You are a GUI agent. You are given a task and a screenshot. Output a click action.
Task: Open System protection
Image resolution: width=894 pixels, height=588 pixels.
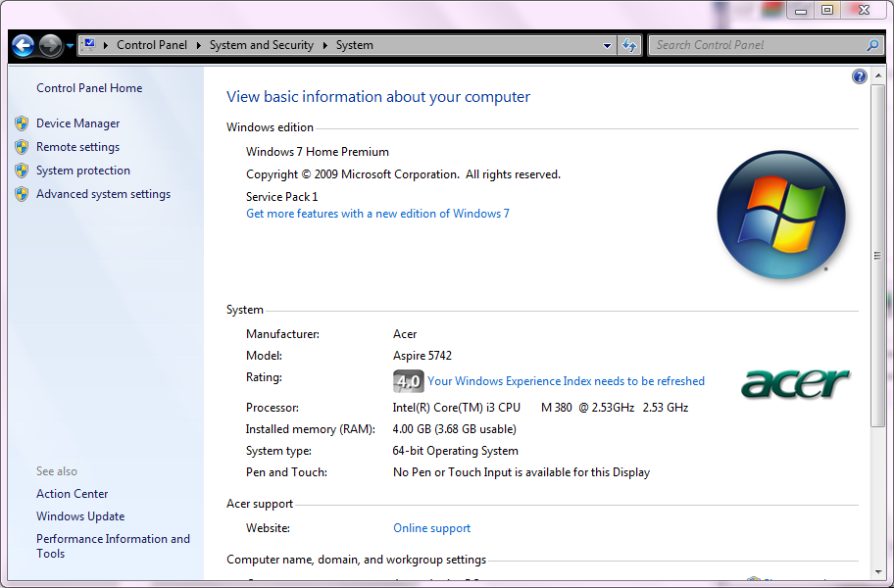[82, 171]
